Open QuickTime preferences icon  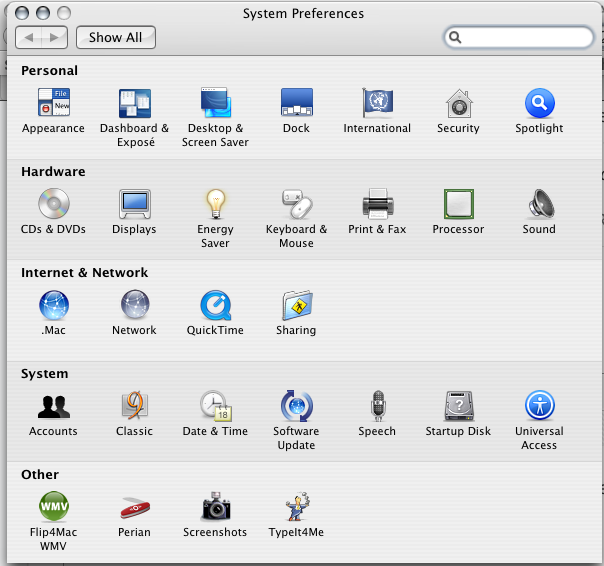tap(216, 305)
